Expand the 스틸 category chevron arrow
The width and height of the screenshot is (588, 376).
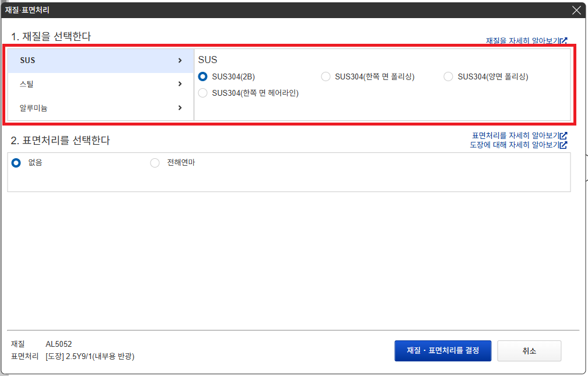tap(180, 84)
